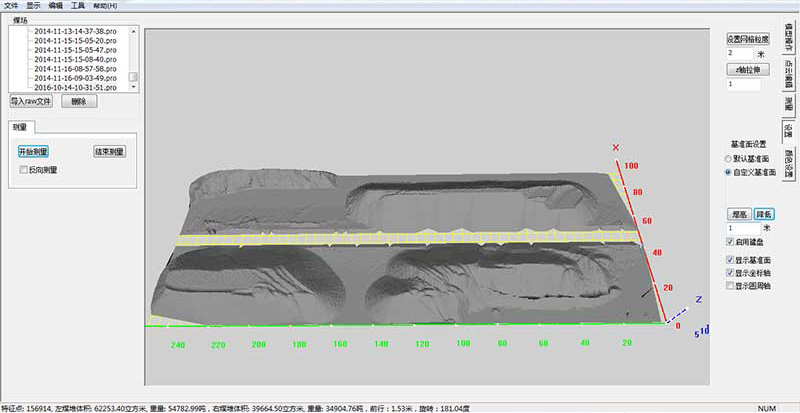Select the 默认基准面 radio button

pyautogui.click(x=730, y=158)
